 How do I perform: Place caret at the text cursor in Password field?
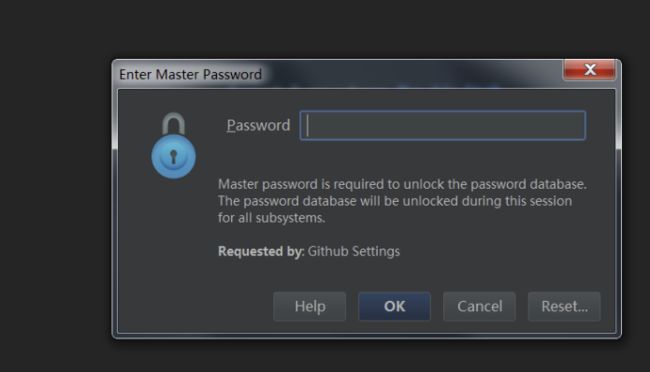point(307,125)
